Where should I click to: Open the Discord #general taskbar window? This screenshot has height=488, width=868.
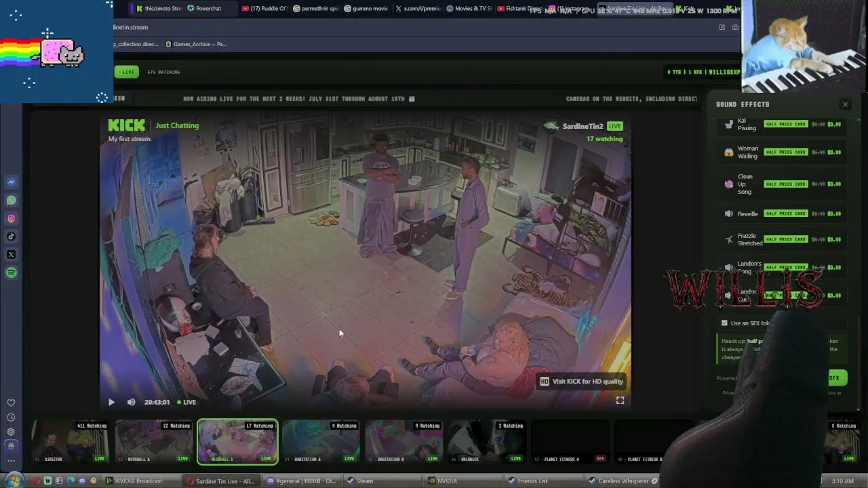tap(305, 481)
